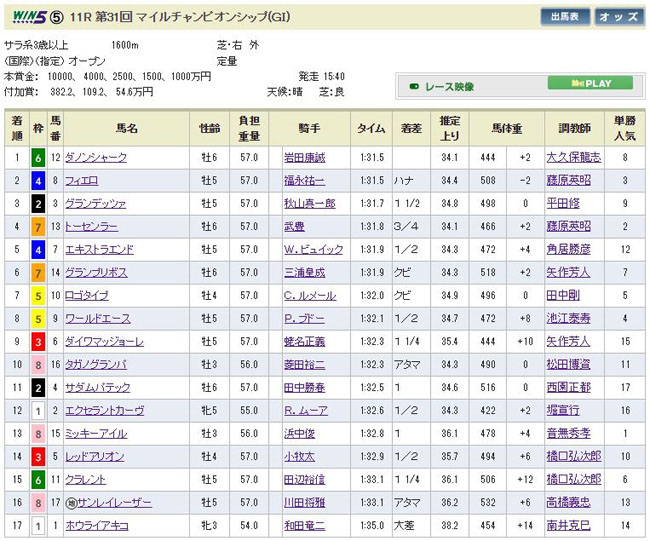The image size is (650, 541).
Task: Click black frame 2 box beside グランデッツァ
Action: pos(37,203)
